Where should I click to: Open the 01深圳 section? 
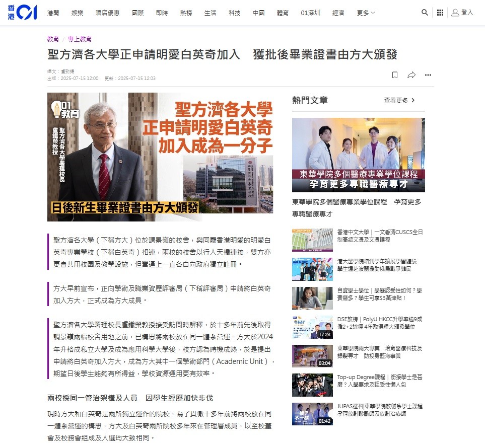(x=310, y=13)
